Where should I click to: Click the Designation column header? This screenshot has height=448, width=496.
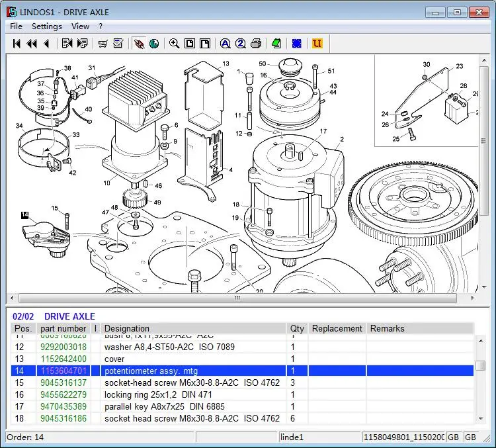click(x=127, y=328)
